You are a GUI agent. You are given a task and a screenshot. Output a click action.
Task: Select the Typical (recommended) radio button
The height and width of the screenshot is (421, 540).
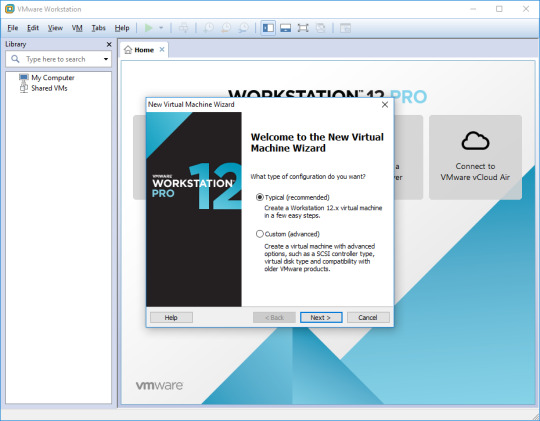click(x=260, y=197)
